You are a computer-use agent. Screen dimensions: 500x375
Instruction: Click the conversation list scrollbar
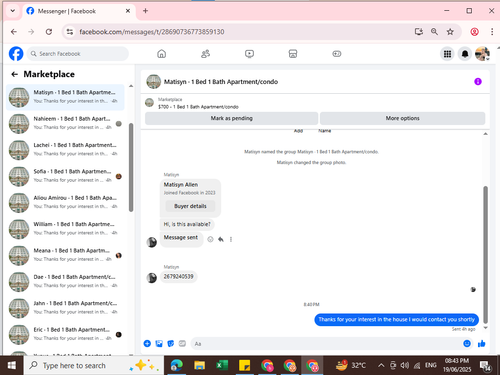coord(131,167)
